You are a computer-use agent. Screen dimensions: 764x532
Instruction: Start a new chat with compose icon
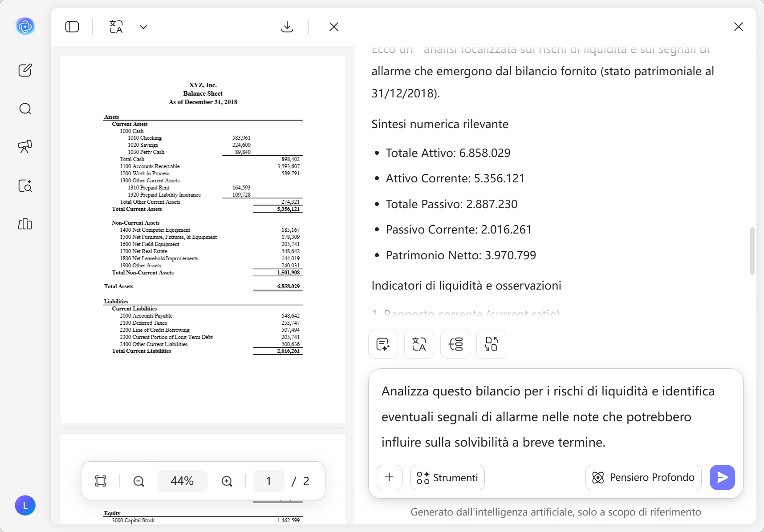pos(25,70)
